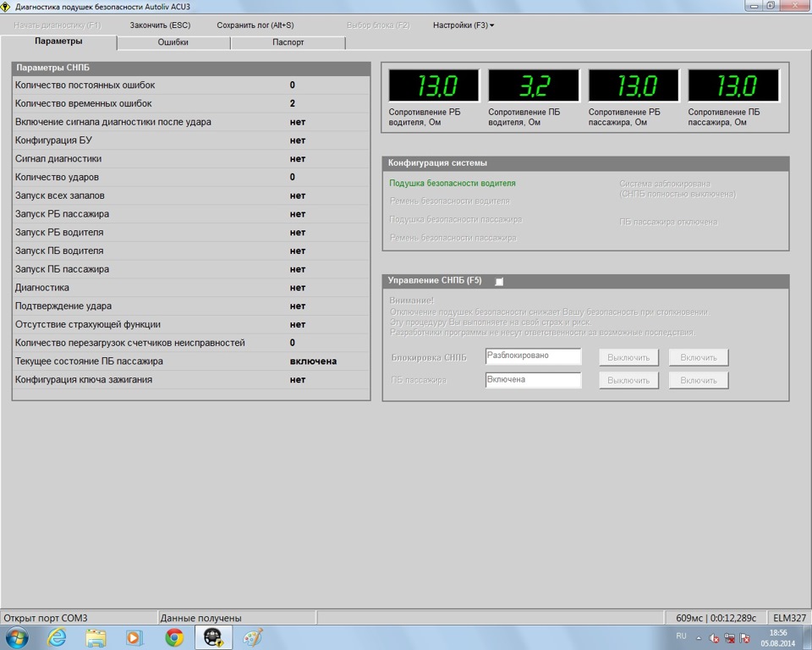Image resolution: width=812 pixels, height=650 pixels.
Task: Switch to the Паспорт tab
Action: pyautogui.click(x=288, y=42)
